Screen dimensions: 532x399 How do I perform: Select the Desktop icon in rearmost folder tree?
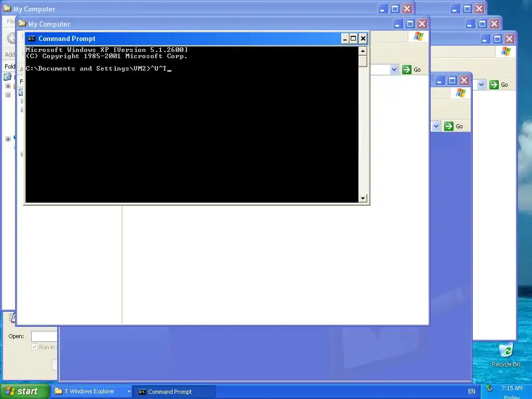(7, 77)
